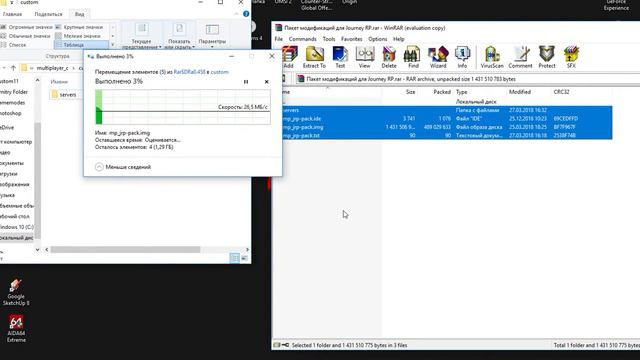
Task: Open Explorer help question mark icon
Action: pos(246,14)
